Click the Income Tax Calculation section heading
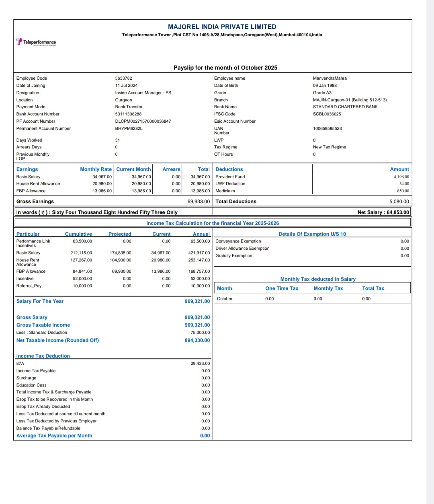The width and height of the screenshot is (434, 504). tap(213, 223)
